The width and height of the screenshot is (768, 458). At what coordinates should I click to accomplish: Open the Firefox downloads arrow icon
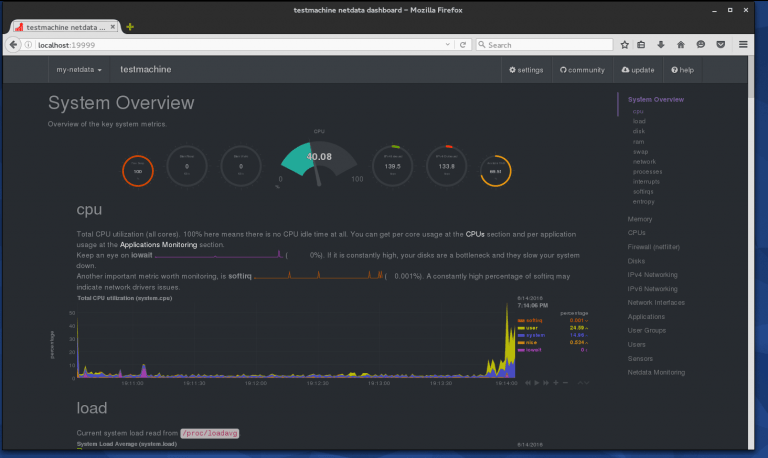pos(661,45)
